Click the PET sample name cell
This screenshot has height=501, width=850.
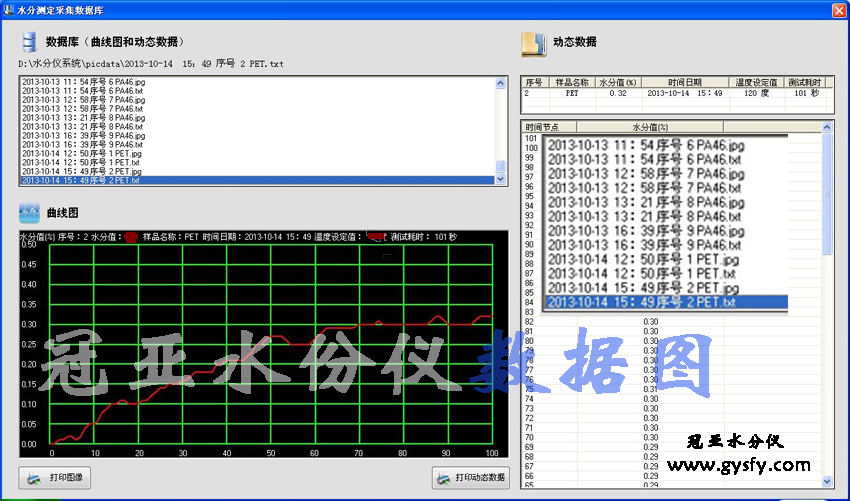coord(572,93)
